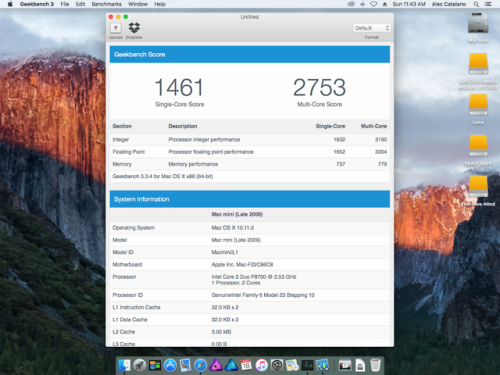Open the Trash in the Dock
The image size is (500, 375).
(375, 365)
